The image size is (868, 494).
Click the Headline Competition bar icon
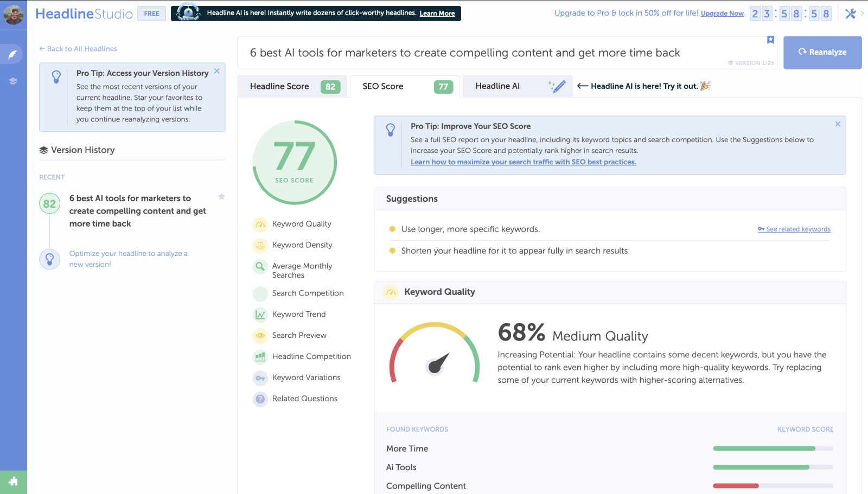pos(260,357)
